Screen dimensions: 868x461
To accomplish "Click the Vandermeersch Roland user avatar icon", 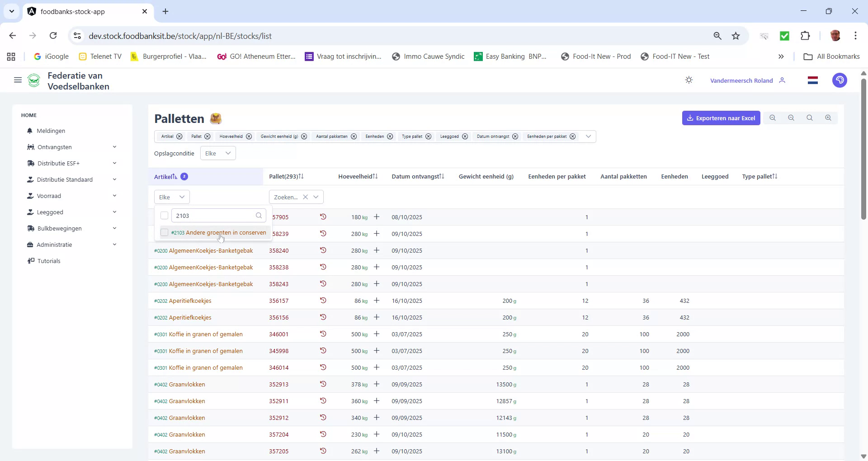I will click(783, 80).
